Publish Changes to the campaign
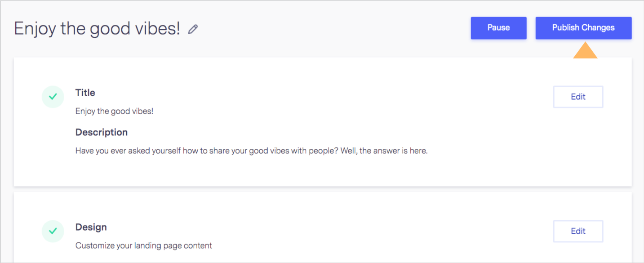 tap(583, 28)
